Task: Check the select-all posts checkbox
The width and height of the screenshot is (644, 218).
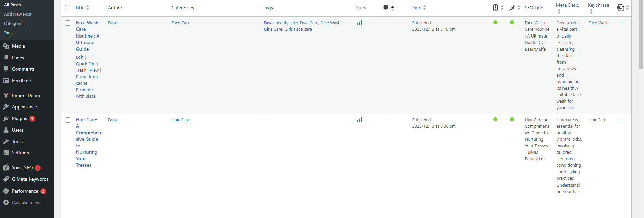Action: coord(68,8)
